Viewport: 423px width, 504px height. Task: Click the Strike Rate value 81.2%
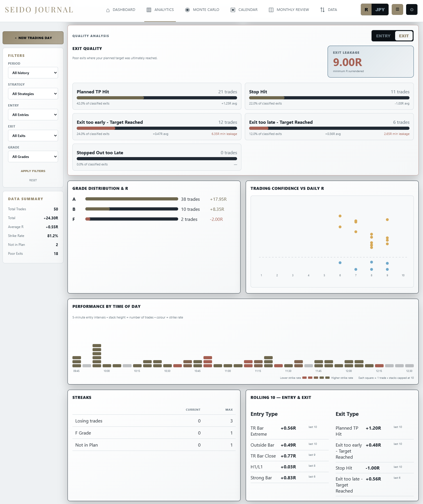53,236
